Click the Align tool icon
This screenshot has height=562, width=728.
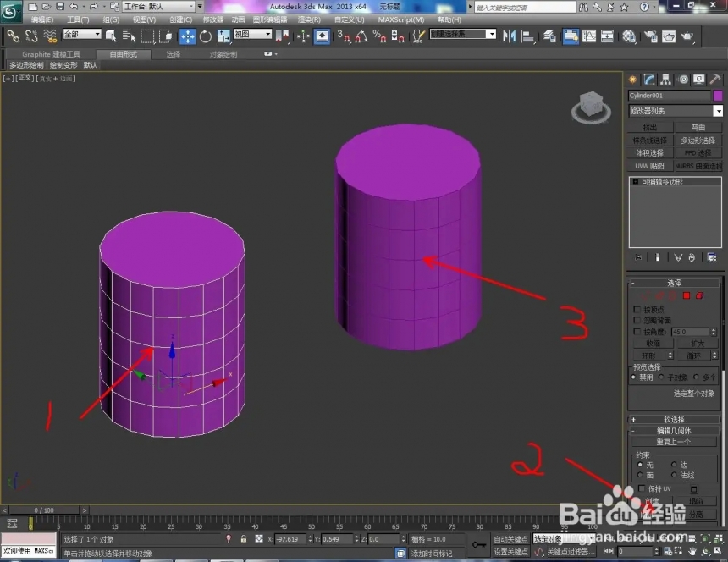pyautogui.click(x=528, y=36)
